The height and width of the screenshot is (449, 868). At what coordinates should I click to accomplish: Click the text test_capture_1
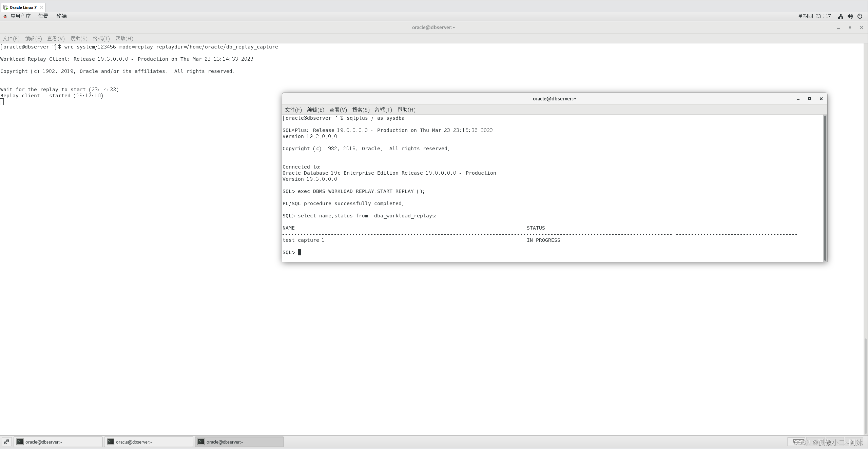(303, 240)
